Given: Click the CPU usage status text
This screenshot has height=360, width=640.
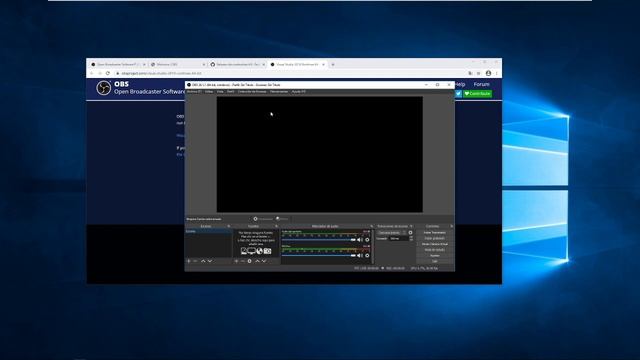Looking at the screenshot, I should (424, 268).
